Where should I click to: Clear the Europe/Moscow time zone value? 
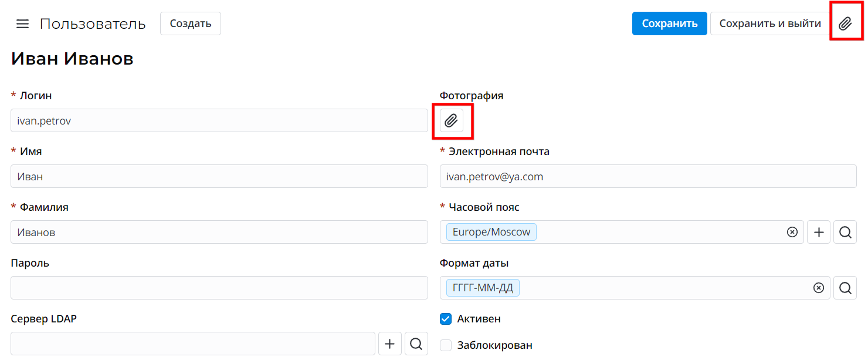[792, 232]
